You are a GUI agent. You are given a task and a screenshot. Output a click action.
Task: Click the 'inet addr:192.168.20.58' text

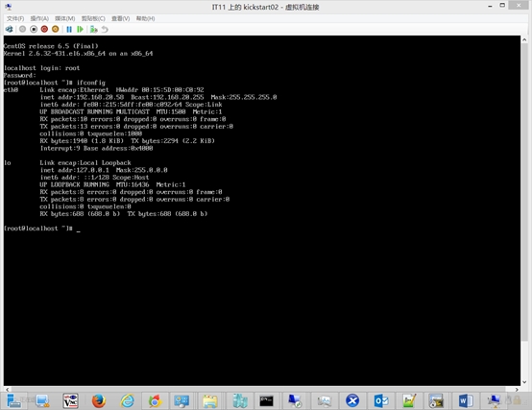coord(83,97)
